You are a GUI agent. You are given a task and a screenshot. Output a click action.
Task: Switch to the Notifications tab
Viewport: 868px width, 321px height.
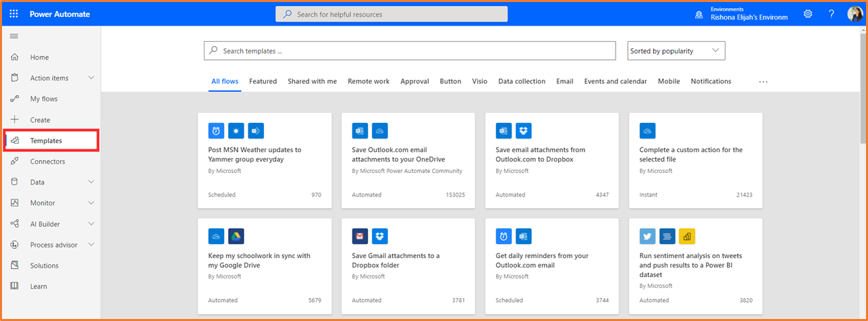click(x=711, y=81)
